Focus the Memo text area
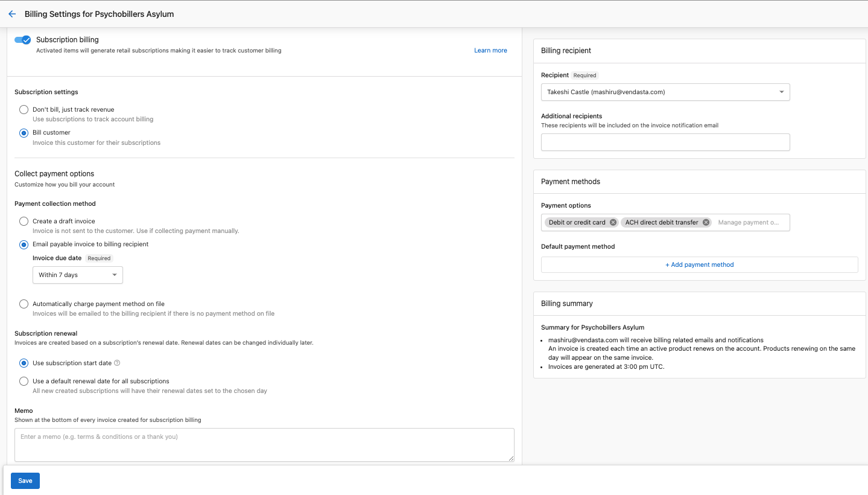Image resolution: width=868 pixels, height=495 pixels. click(x=264, y=445)
